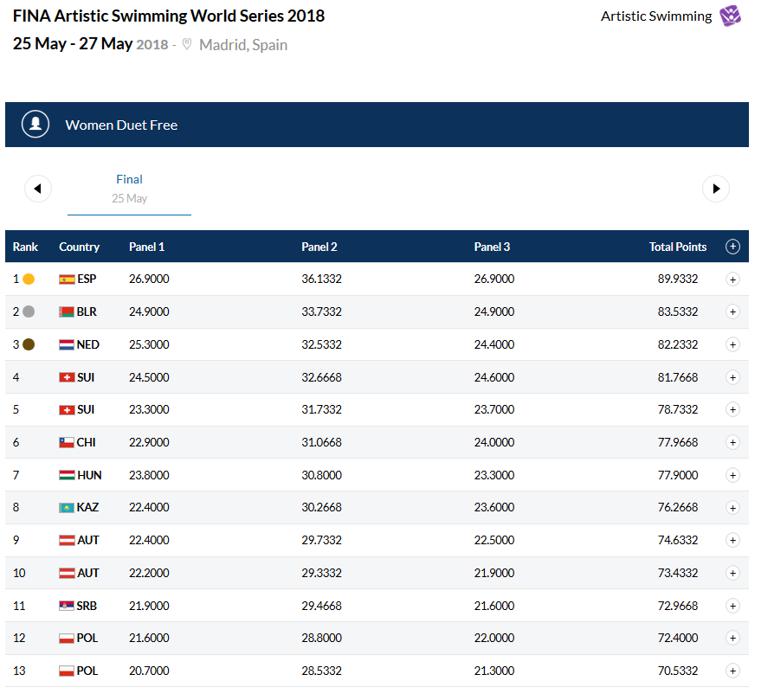Sort by Total Points column header
The width and height of the screenshot is (774, 700).
point(677,247)
